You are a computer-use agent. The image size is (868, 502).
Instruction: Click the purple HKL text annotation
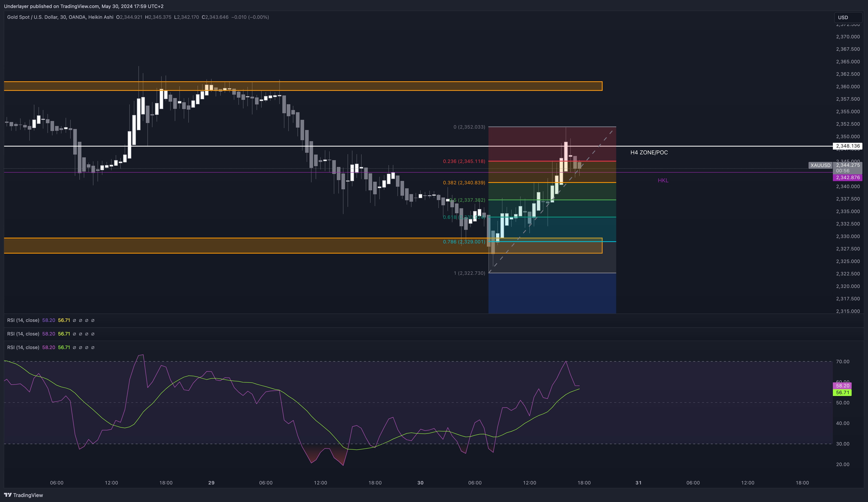663,180
